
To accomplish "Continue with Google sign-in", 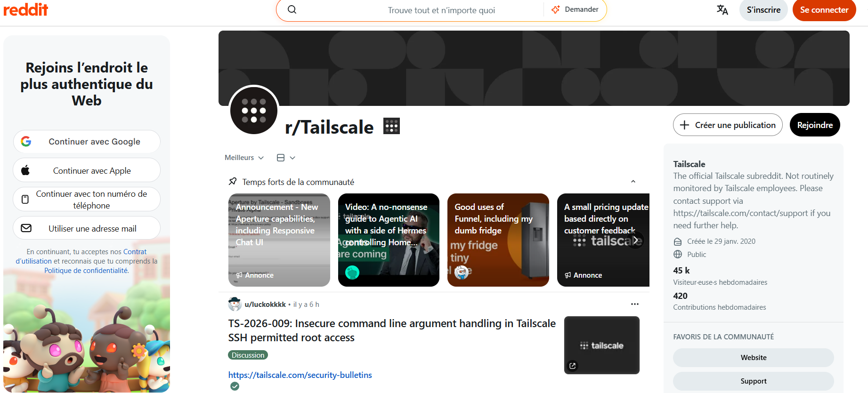I will 87,142.
